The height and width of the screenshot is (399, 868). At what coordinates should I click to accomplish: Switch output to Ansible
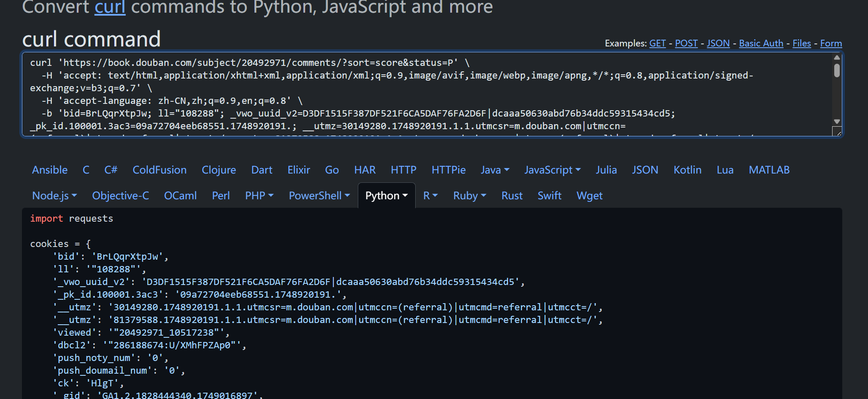[x=50, y=170]
